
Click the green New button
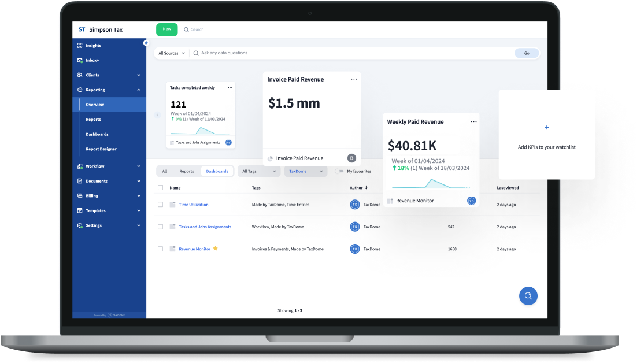coord(166,29)
